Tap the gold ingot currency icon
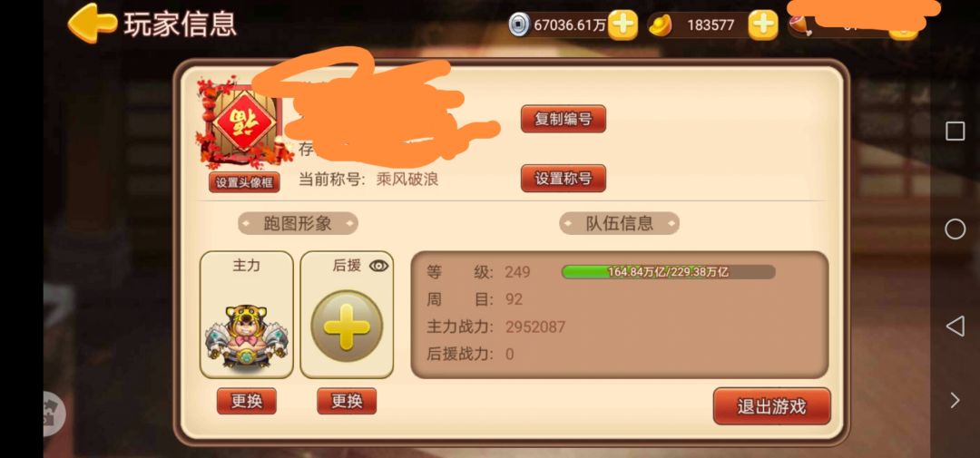 [x=661, y=25]
